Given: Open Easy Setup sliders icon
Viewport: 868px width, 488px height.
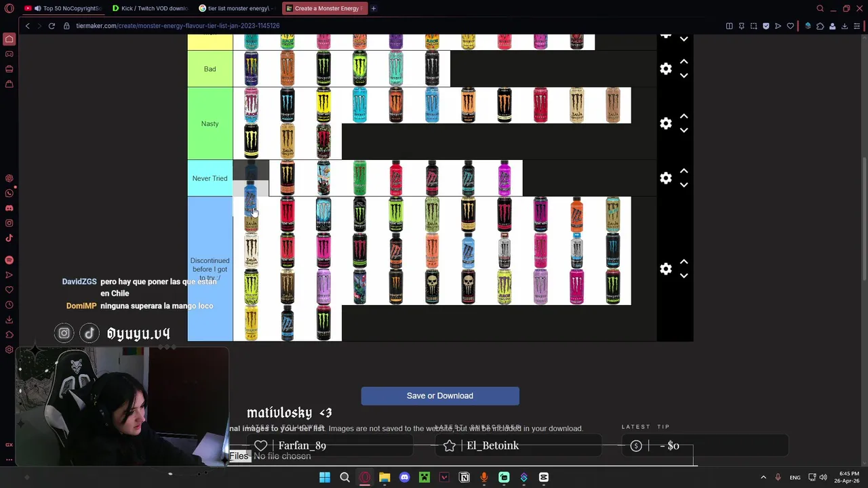Looking at the screenshot, I should [856, 26].
